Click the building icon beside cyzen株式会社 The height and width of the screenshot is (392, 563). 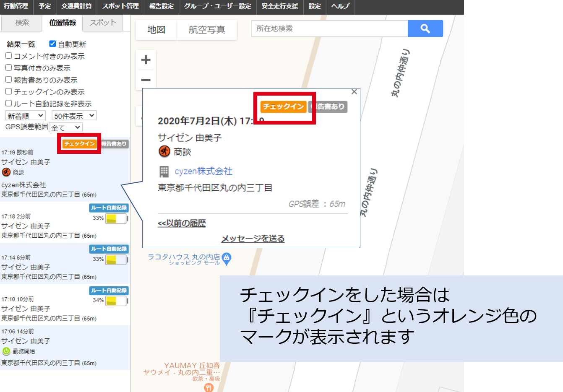click(x=164, y=171)
